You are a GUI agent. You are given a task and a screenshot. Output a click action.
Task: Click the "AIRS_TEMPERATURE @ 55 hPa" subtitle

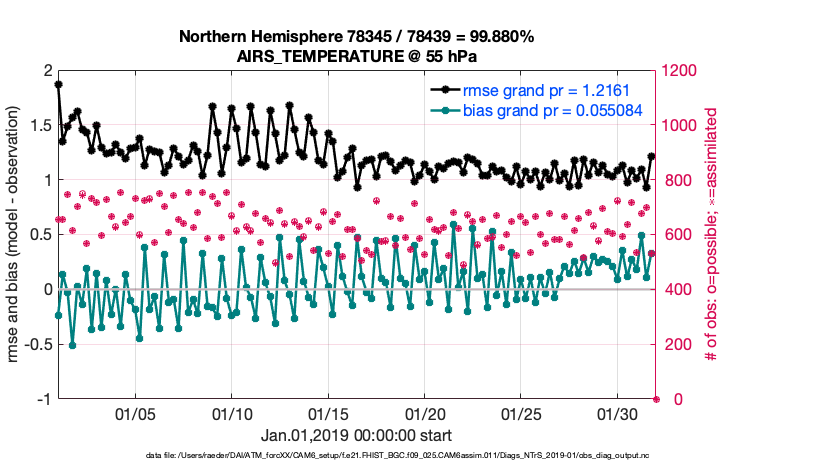[356, 54]
